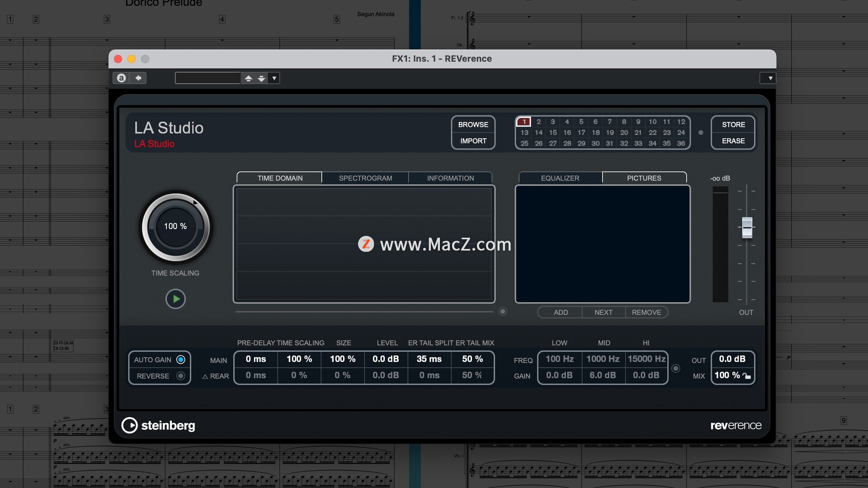The height and width of the screenshot is (488, 868).
Task: Click the impulse trimming slider below display
Action: (364, 312)
